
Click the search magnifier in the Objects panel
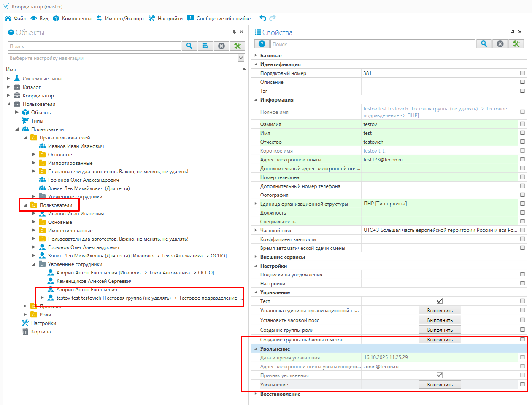[x=189, y=46]
